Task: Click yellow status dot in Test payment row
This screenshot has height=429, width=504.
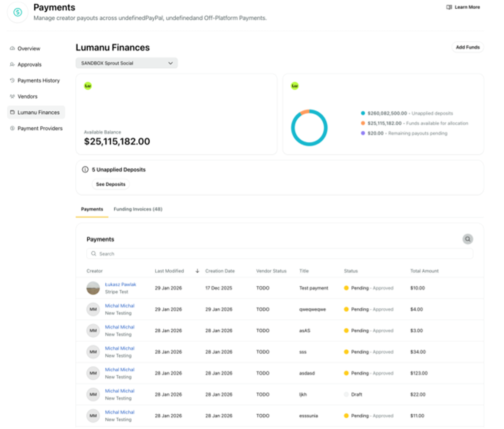Action: [346, 288]
